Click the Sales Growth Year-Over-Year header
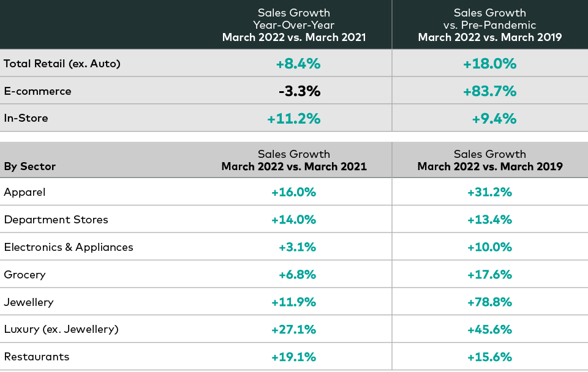 294,25
